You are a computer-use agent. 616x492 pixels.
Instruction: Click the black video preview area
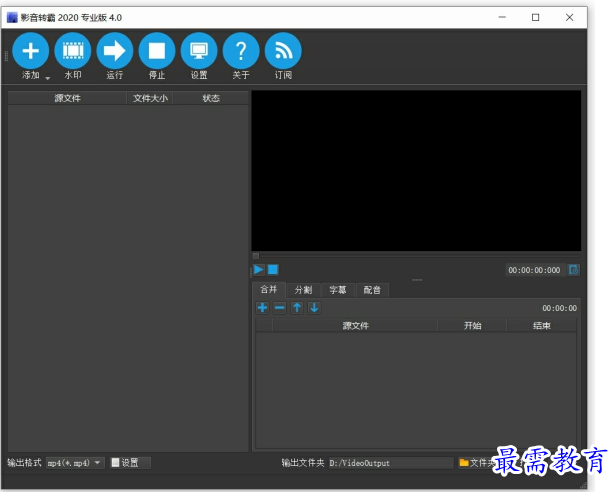pos(416,171)
